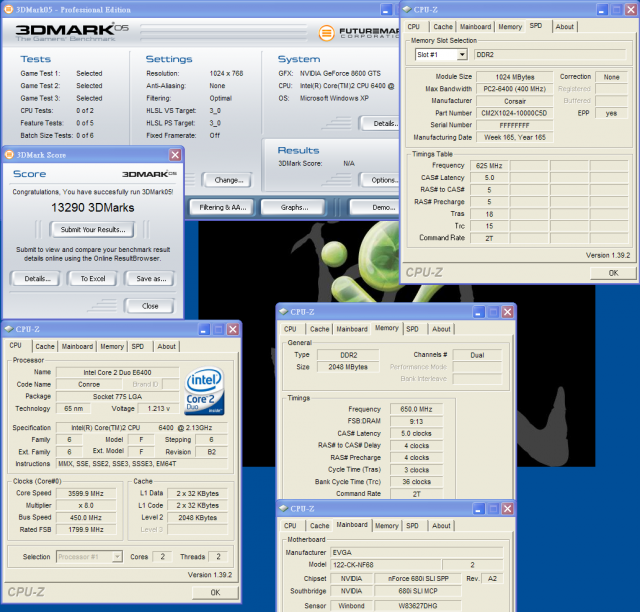Viewport: 640px width, 612px height.
Task: Click Part Number CM2X1024-10000C5D field
Action: (514, 113)
